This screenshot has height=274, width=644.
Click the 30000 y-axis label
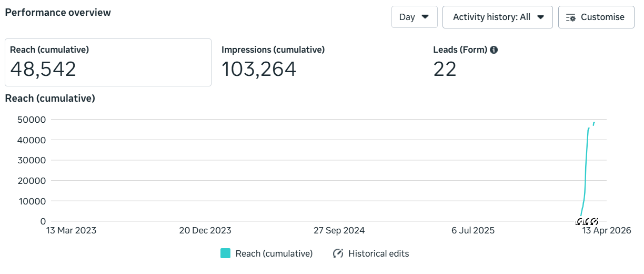pyautogui.click(x=32, y=160)
